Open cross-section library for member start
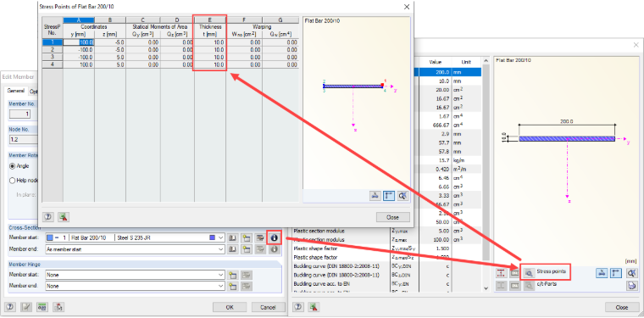 233,237
